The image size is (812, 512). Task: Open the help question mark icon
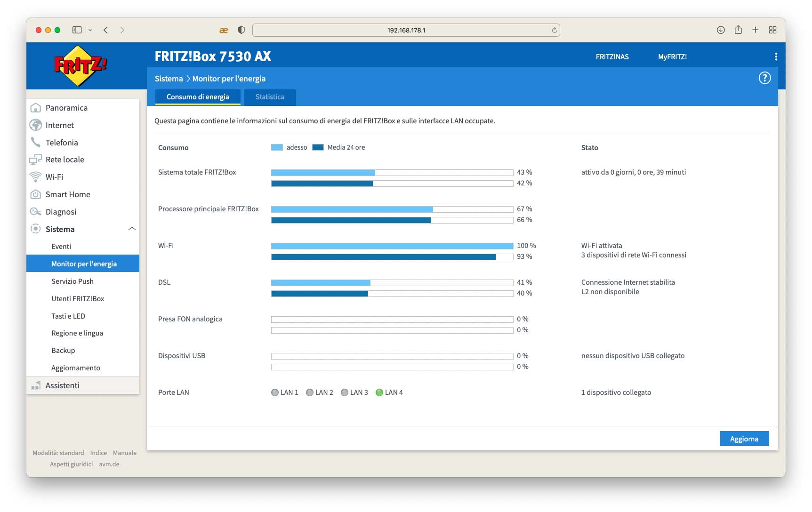pos(764,78)
